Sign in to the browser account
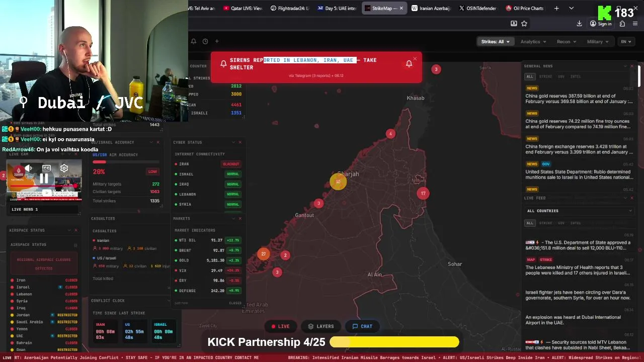The height and width of the screenshot is (362, 644). (x=601, y=24)
